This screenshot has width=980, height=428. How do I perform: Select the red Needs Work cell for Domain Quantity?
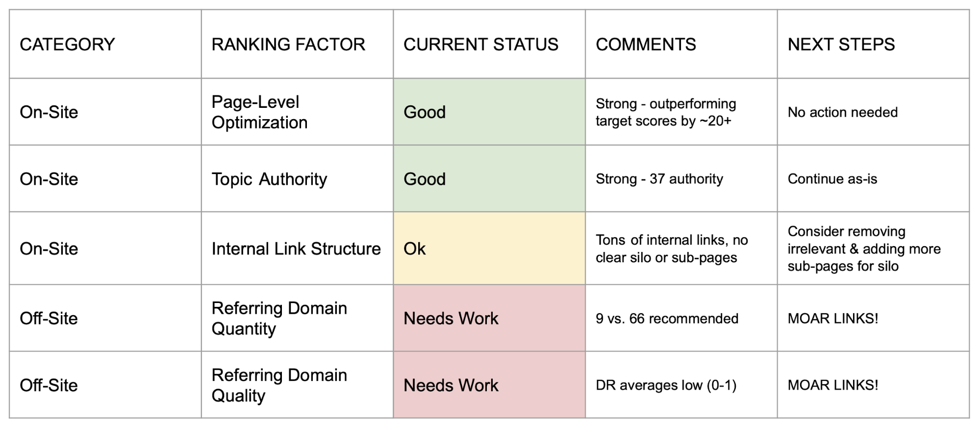point(489,318)
